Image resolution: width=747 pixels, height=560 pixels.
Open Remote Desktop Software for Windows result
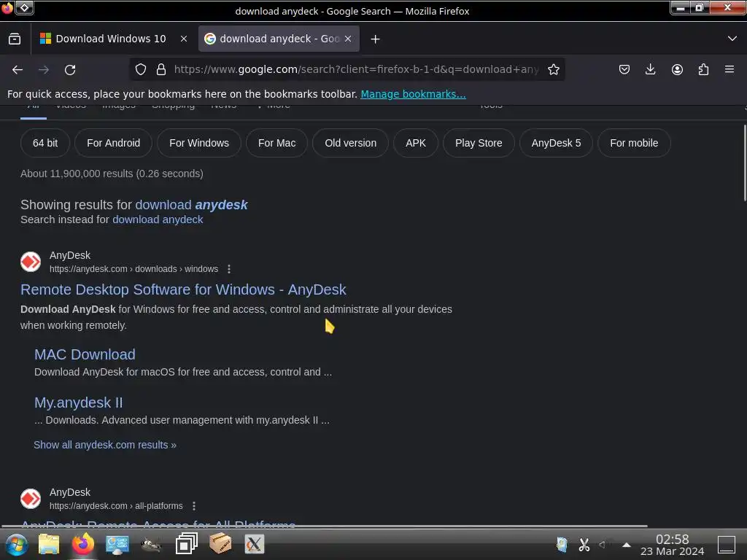(x=183, y=289)
